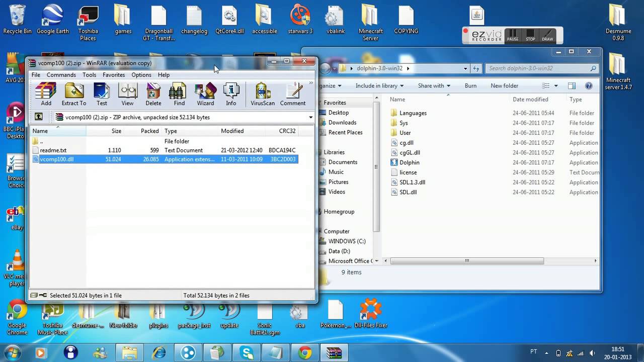Toggle the Explorer preview pane icon

coord(572,86)
